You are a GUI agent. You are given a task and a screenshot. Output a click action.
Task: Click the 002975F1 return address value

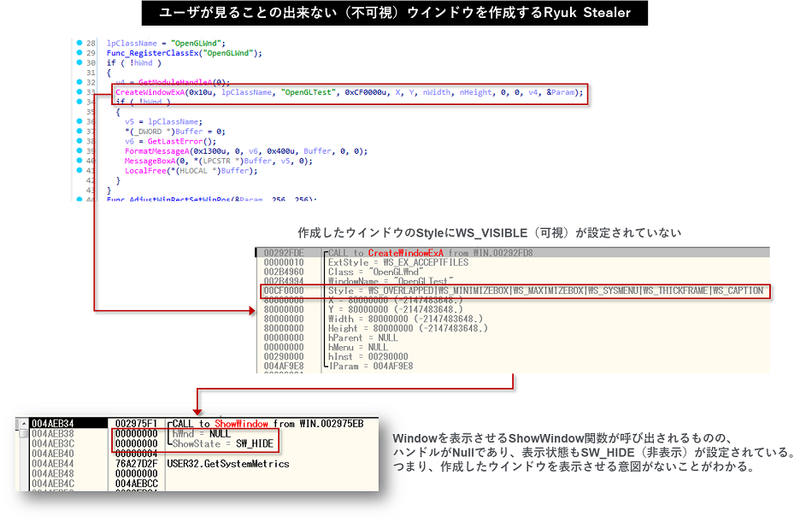(x=136, y=424)
